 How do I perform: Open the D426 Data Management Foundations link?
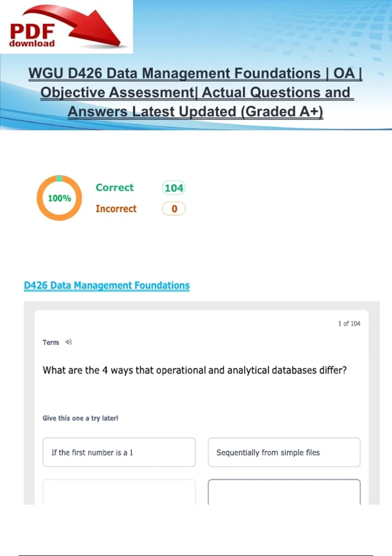[107, 285]
